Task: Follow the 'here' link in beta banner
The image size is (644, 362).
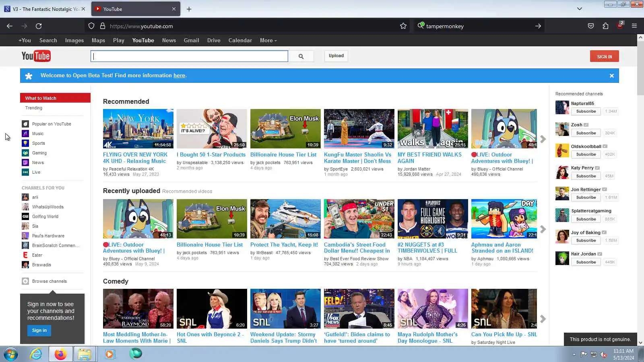Action: pyautogui.click(x=179, y=76)
